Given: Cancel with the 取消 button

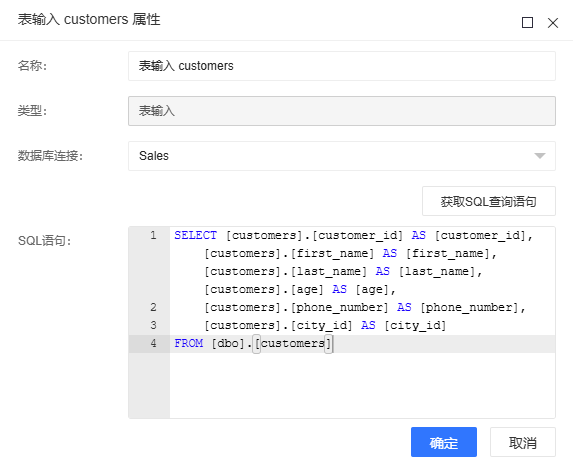Looking at the screenshot, I should point(523,442).
